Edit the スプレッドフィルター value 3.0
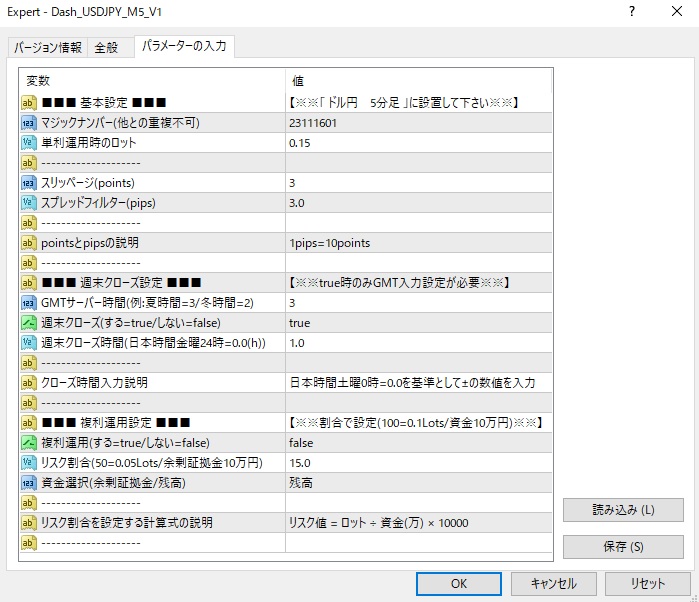The image size is (699, 602). pyautogui.click(x=419, y=203)
